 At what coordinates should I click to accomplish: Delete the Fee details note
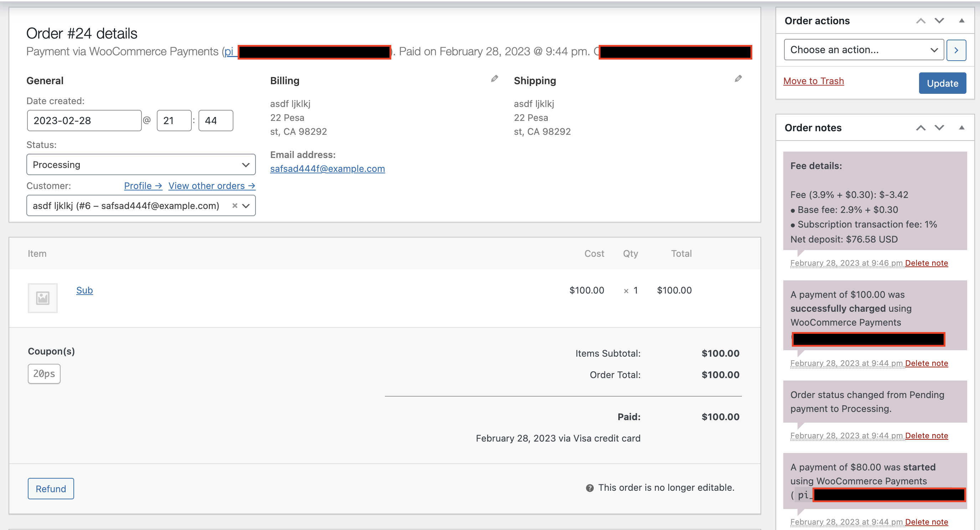926,263
